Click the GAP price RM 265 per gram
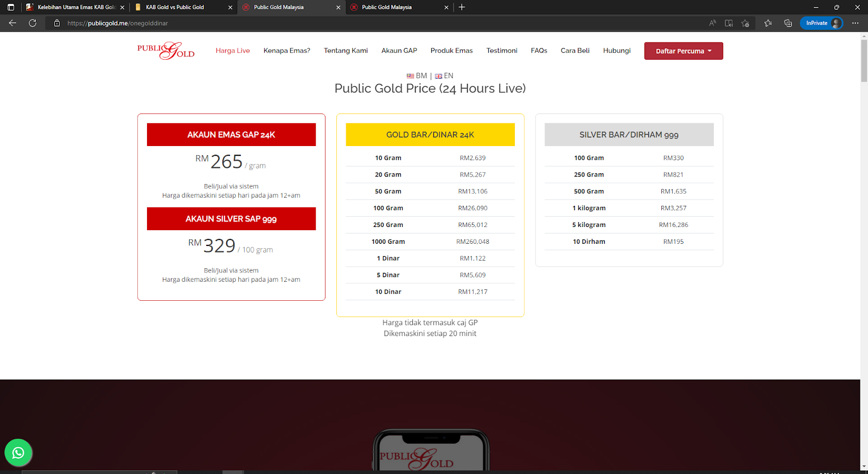Screen dimensions: 868x474 coord(231,162)
